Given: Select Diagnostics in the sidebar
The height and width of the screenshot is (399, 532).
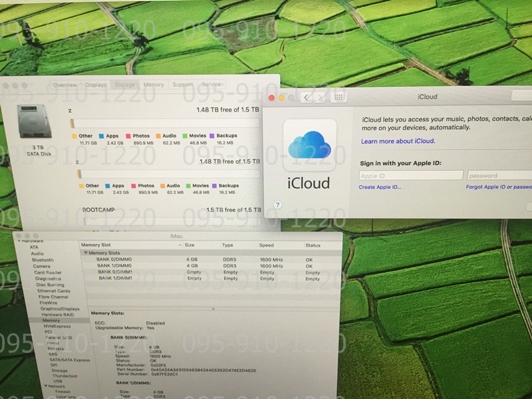Looking at the screenshot, I should point(48,279).
